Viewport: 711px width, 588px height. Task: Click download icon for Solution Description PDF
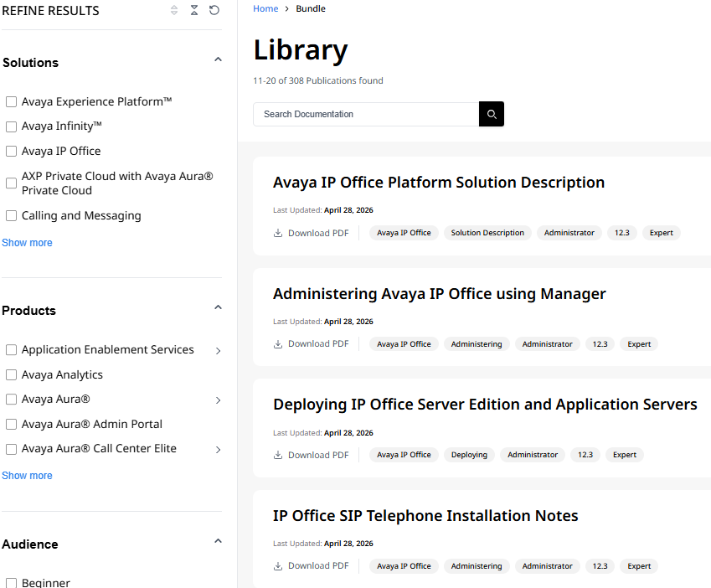[x=278, y=233]
